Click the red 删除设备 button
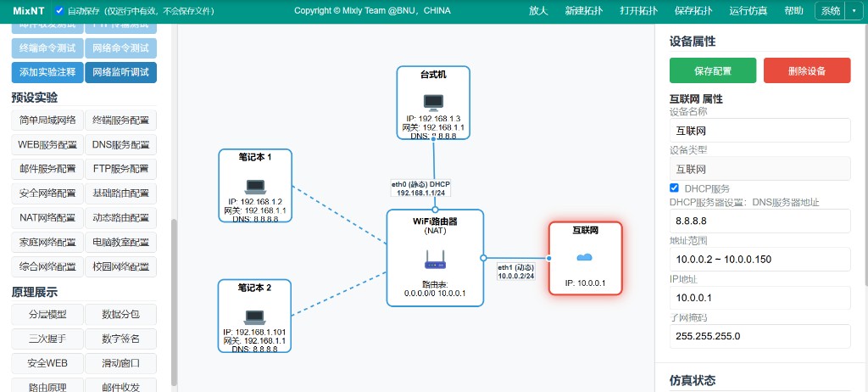The height and width of the screenshot is (392, 868). click(x=807, y=70)
